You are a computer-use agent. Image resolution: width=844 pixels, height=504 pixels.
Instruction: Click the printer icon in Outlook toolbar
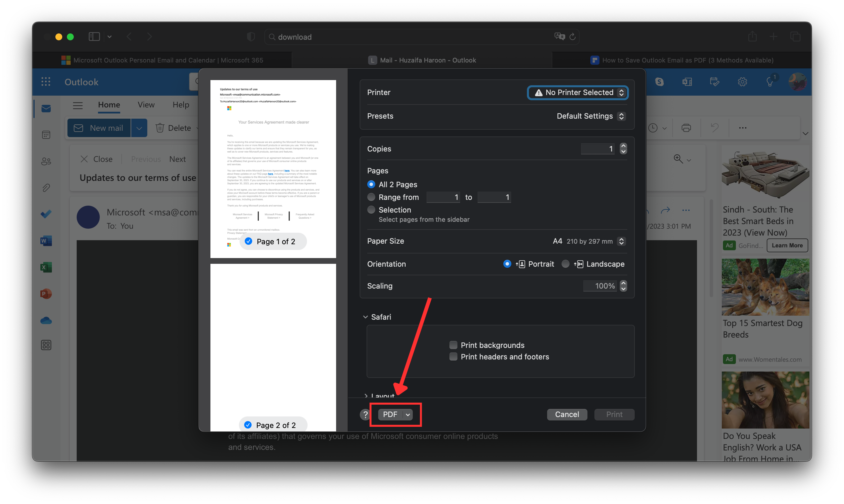(686, 128)
